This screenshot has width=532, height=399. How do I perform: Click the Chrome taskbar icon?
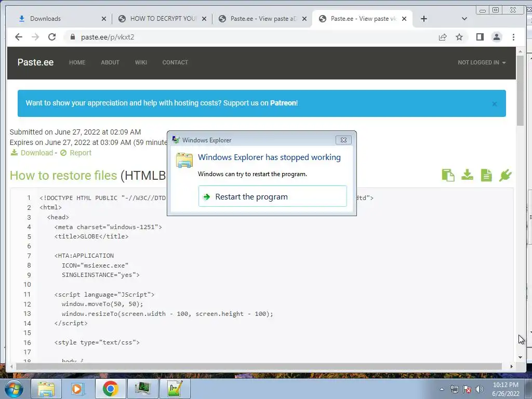[x=110, y=389]
